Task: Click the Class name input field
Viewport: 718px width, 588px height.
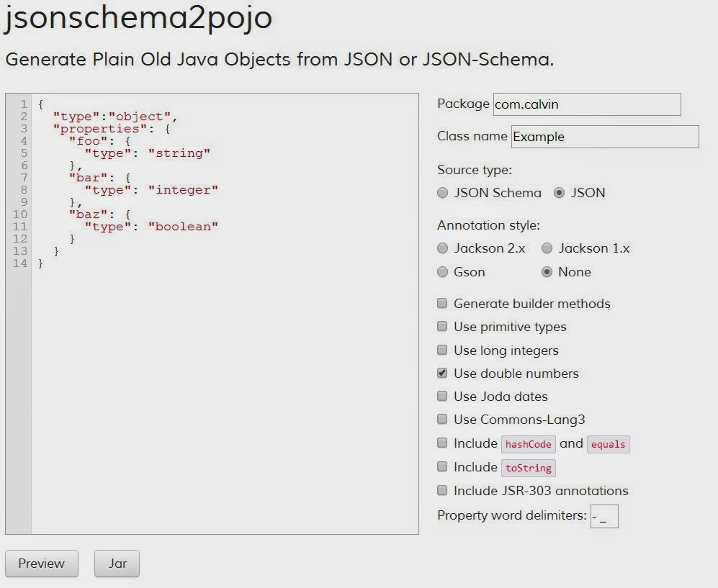Action: tap(605, 137)
